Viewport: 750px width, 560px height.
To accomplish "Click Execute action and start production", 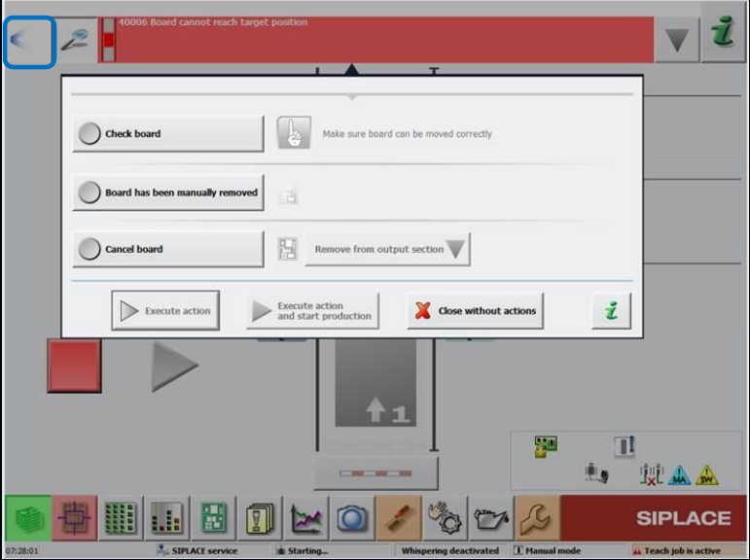I will point(313,311).
